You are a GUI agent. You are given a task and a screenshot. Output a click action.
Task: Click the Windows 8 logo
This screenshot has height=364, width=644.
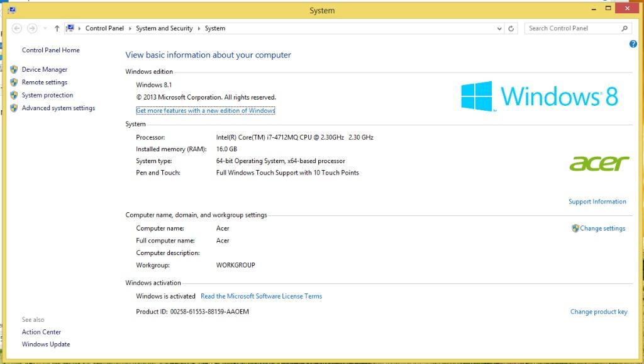(x=539, y=96)
